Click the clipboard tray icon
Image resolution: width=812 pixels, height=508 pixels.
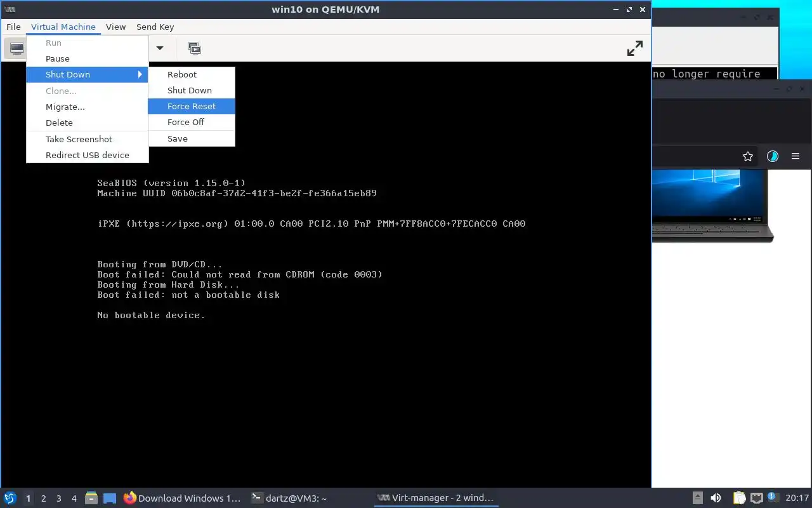click(739, 498)
